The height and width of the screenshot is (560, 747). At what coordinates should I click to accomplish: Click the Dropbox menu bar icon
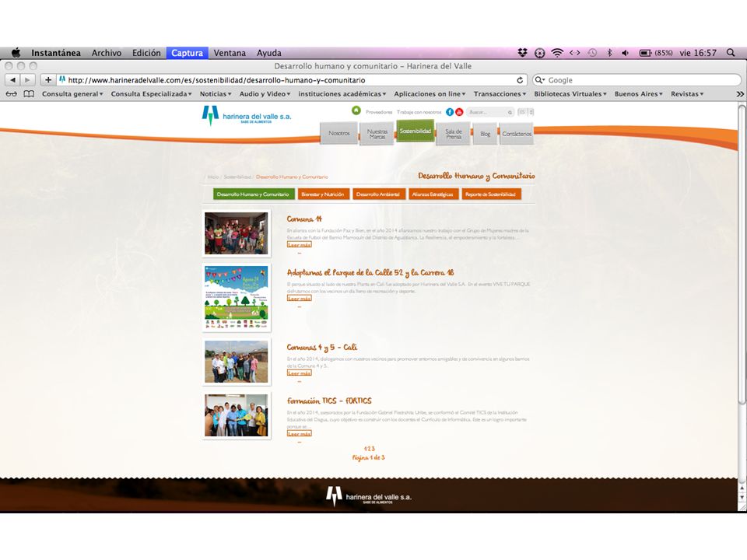click(522, 53)
